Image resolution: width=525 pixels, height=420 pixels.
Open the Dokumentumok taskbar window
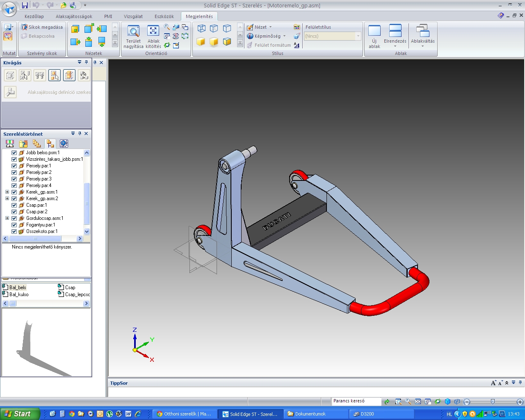(316, 414)
